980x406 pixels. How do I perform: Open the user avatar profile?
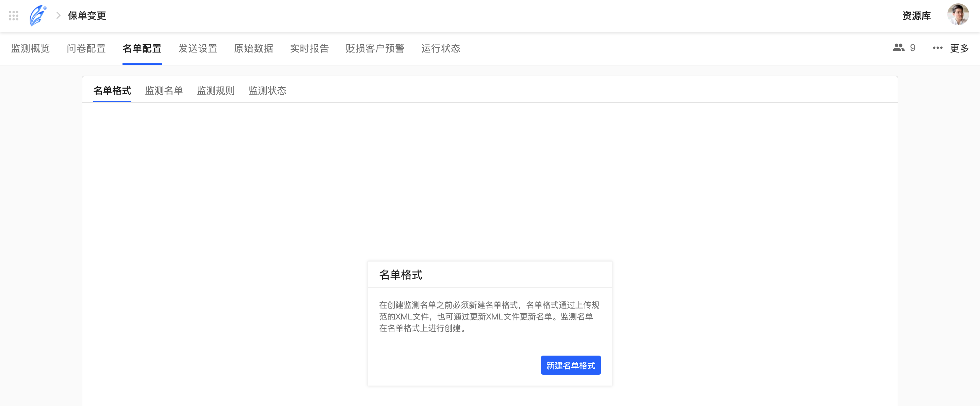click(x=958, y=15)
